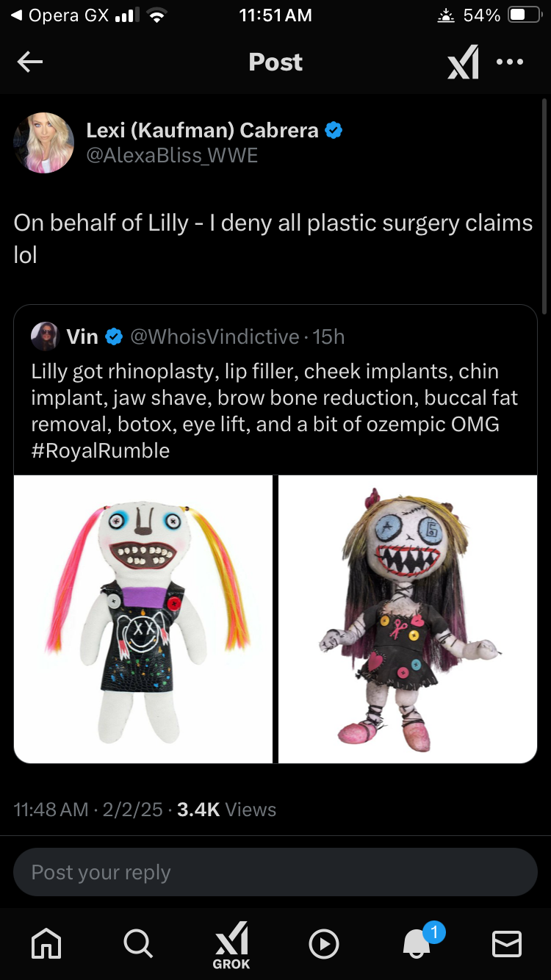Open the video play tab

[324, 944]
